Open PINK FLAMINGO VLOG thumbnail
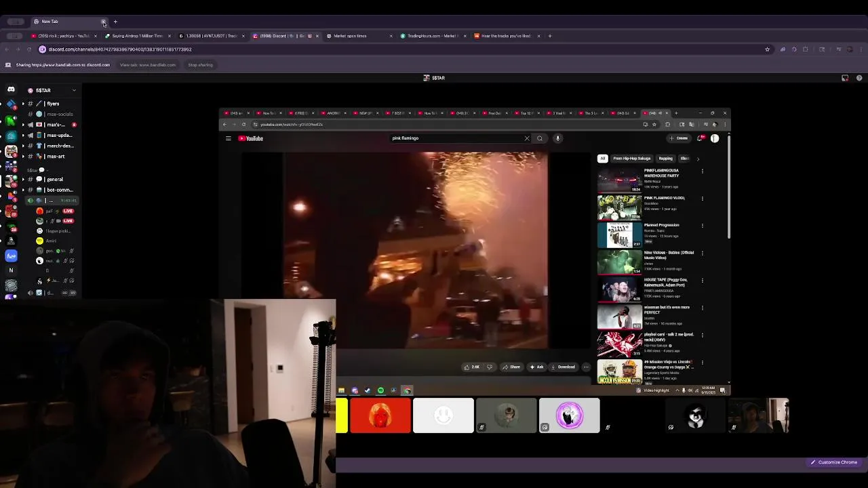 [x=619, y=207]
